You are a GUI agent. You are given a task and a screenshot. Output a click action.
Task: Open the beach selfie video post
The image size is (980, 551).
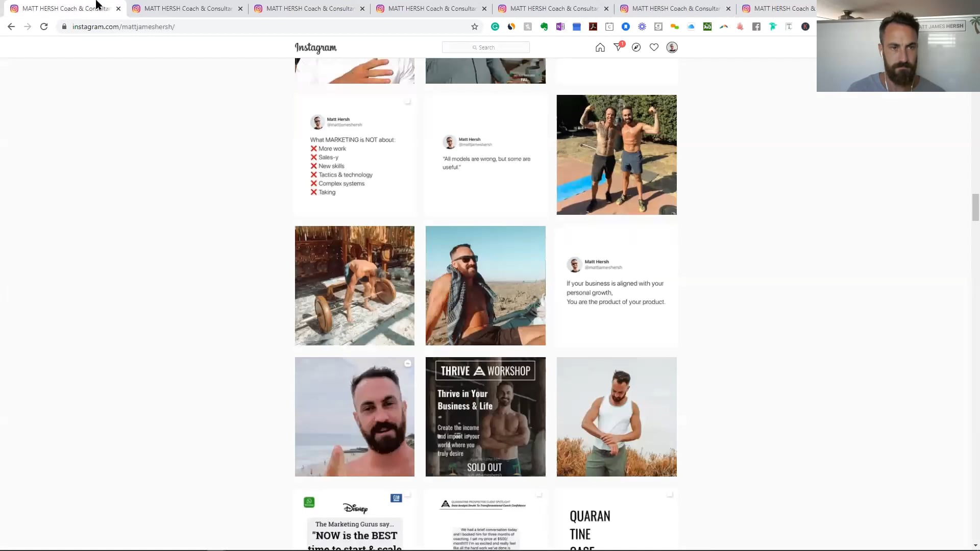point(355,417)
